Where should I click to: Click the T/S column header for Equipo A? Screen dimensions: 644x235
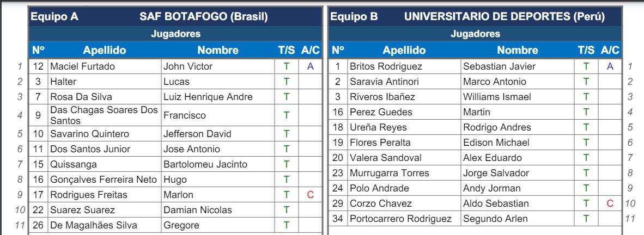click(286, 51)
